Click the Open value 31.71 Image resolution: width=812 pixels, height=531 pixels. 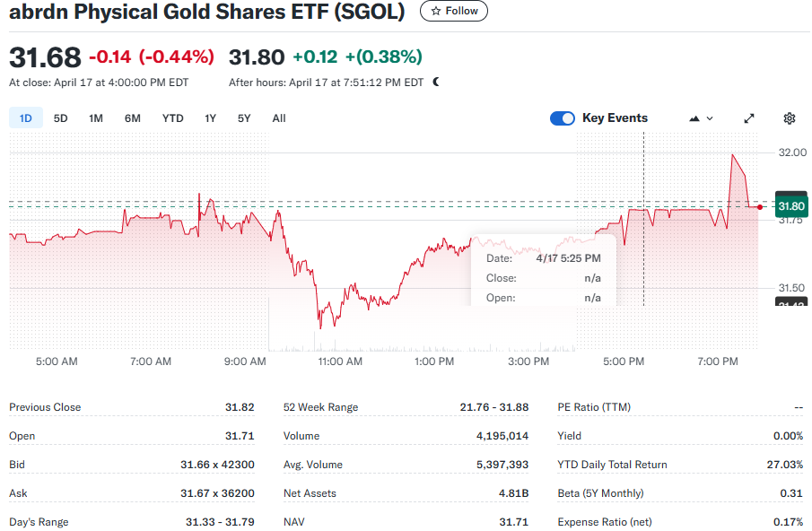[240, 436]
